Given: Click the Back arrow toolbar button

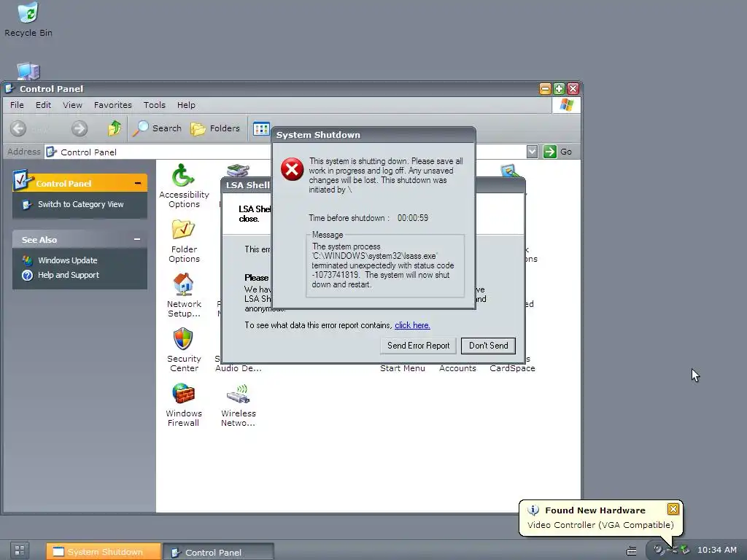Looking at the screenshot, I should [x=18, y=128].
